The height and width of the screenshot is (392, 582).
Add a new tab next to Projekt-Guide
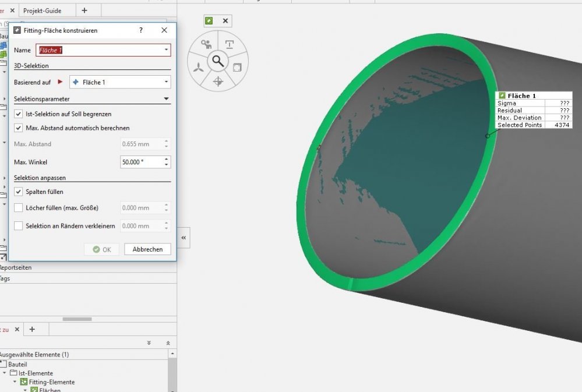coord(84,10)
